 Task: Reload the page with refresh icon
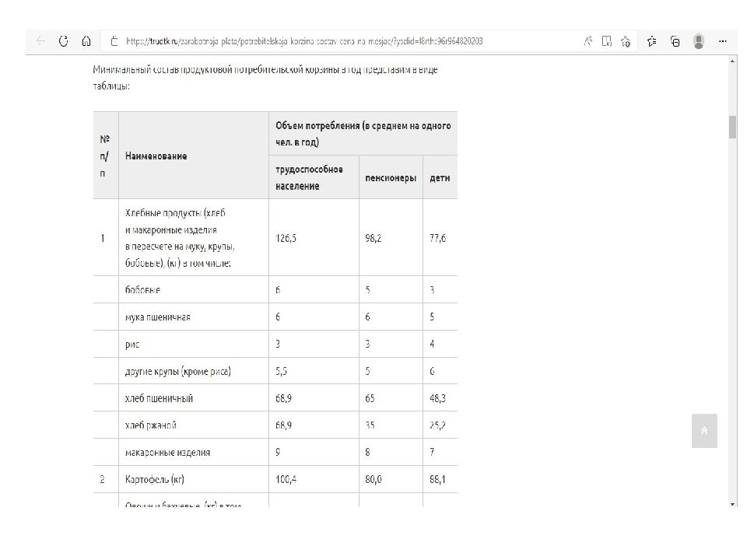tap(63, 41)
